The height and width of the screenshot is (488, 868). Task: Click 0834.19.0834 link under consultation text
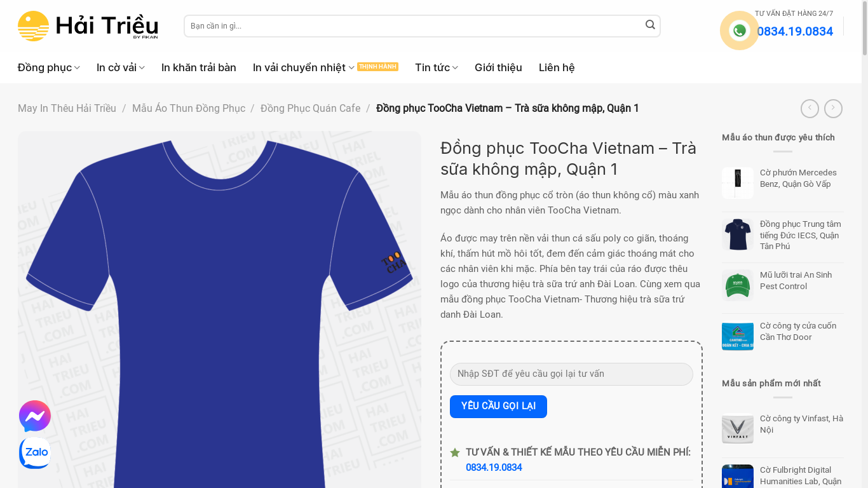(494, 468)
